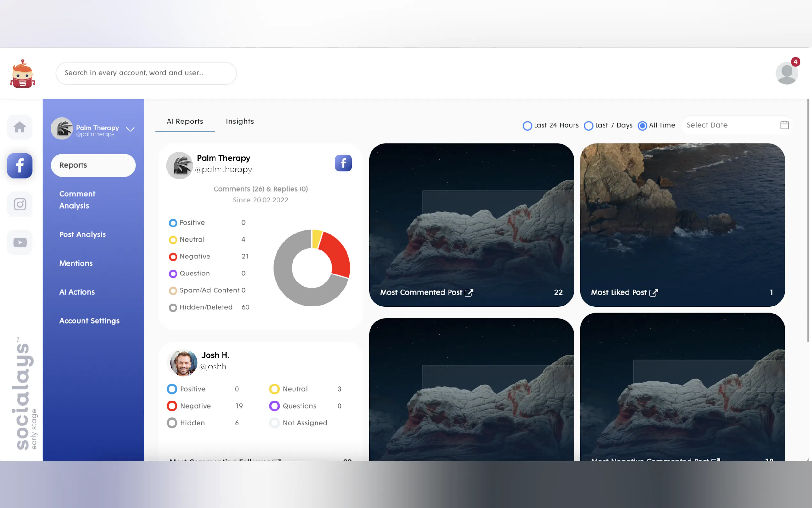
Task: Open Most Commented Post external link icon
Action: [469, 293]
